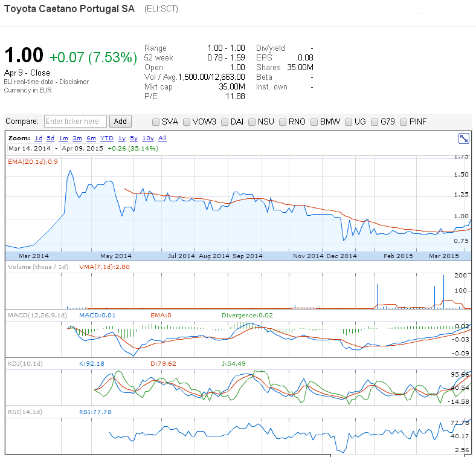The image size is (476, 457).
Task: Click the P/E value 11.88
Action: [235, 97]
